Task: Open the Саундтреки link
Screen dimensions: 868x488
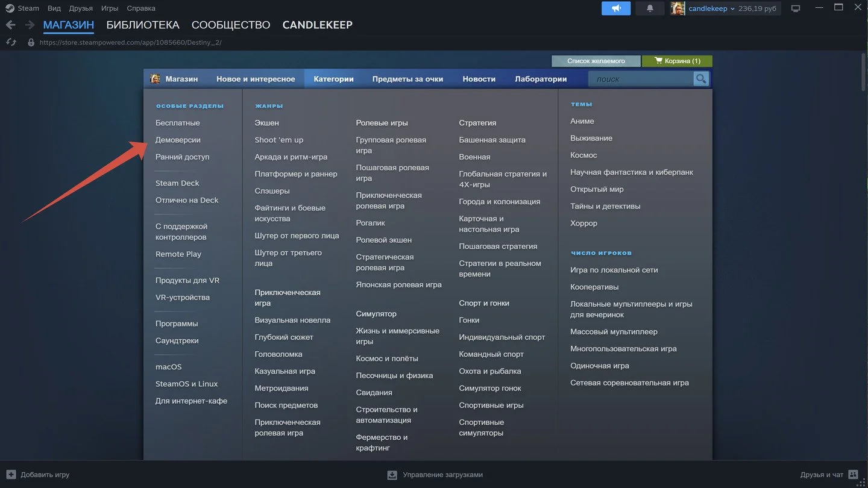Action: (x=177, y=341)
